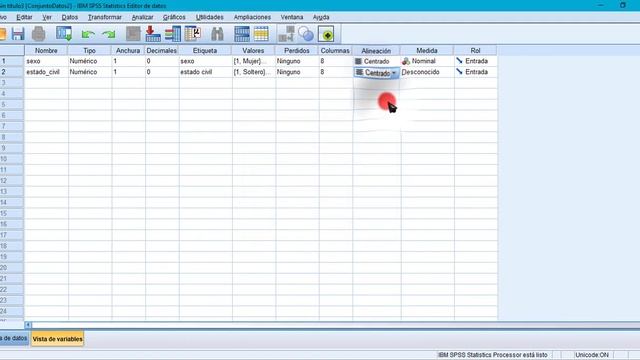Run descriptive statistics toolbar icon

pyautogui.click(x=193, y=34)
